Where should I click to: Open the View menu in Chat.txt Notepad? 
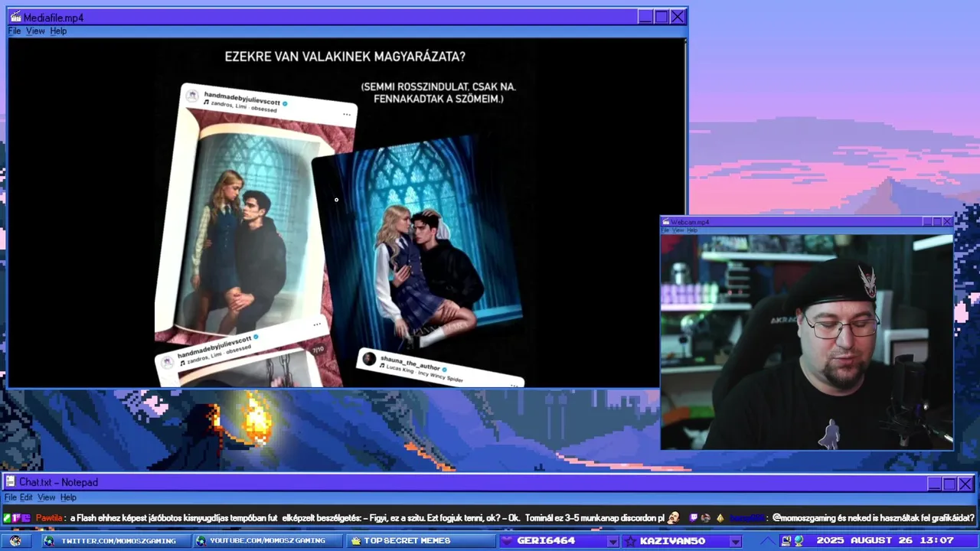tap(47, 497)
